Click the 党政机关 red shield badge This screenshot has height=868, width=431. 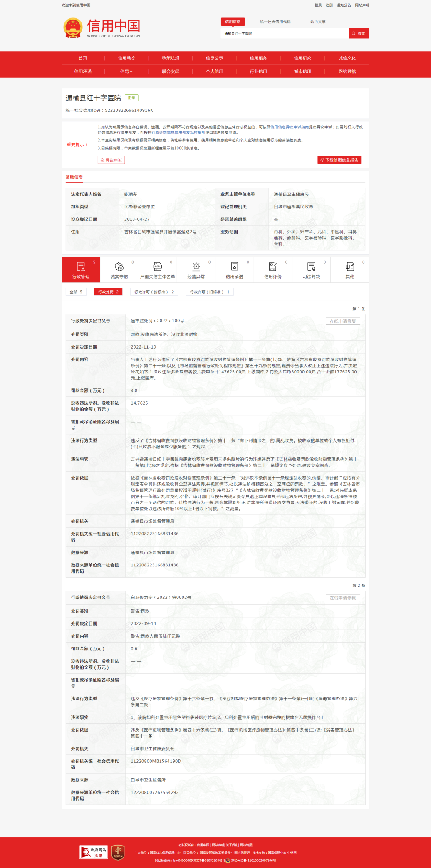118,852
